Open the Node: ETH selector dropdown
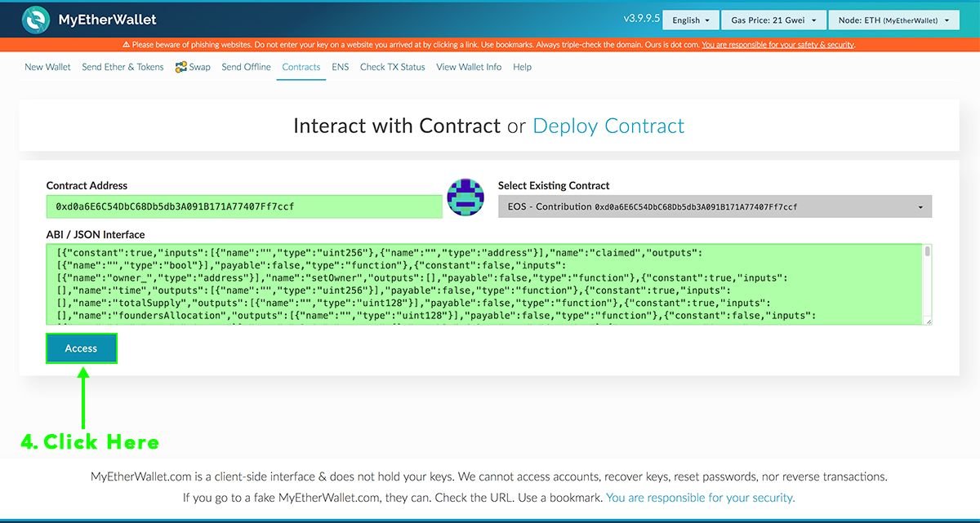 894,20
